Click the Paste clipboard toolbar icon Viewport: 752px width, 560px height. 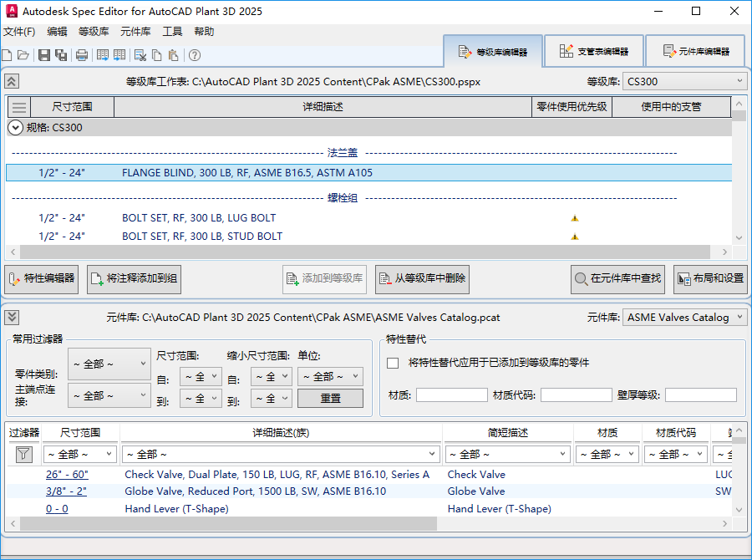[173, 55]
